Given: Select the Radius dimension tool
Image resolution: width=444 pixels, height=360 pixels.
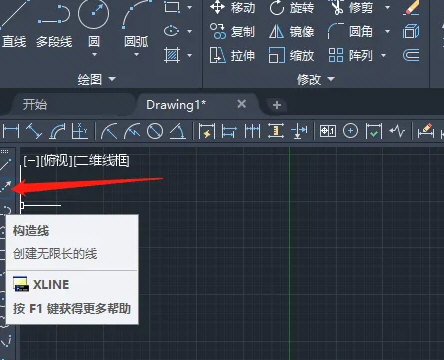Looking at the screenshot, I should pos(109,131).
